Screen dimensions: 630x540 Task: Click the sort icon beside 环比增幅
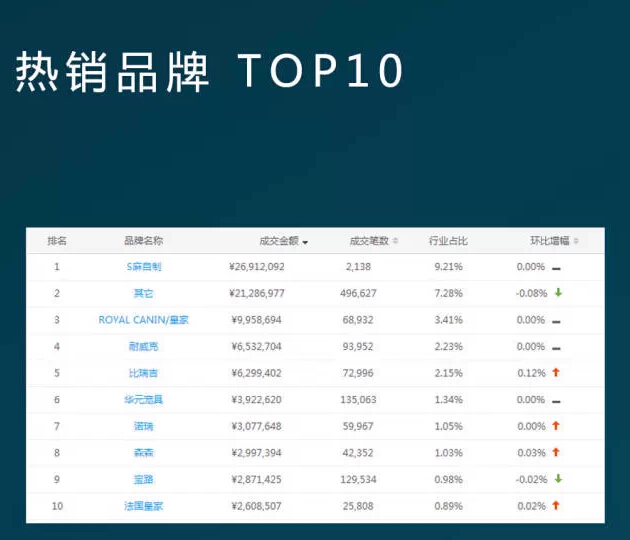click(x=576, y=241)
